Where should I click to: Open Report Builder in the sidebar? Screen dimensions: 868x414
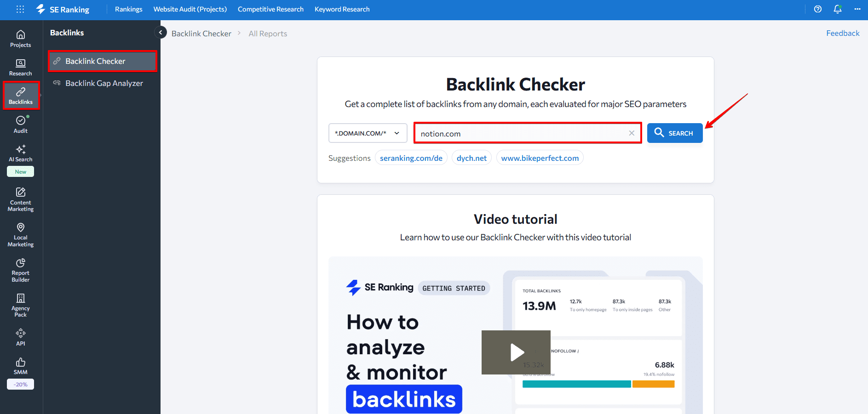click(x=21, y=270)
